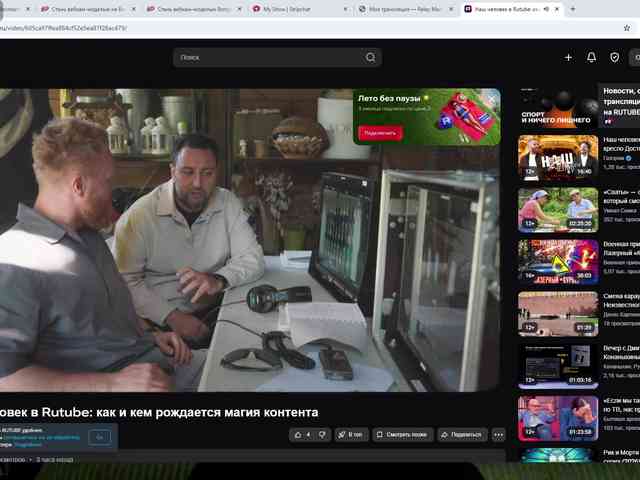Mute the Rutube tab speaker icon

coord(546,9)
